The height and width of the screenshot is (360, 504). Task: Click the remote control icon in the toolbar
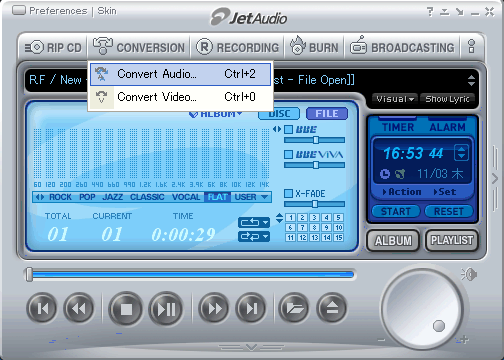tap(471, 46)
